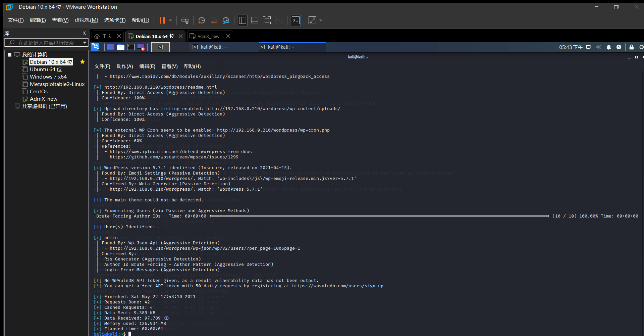
Task: Open the 帮助(H) VMware menu
Action: point(140,20)
